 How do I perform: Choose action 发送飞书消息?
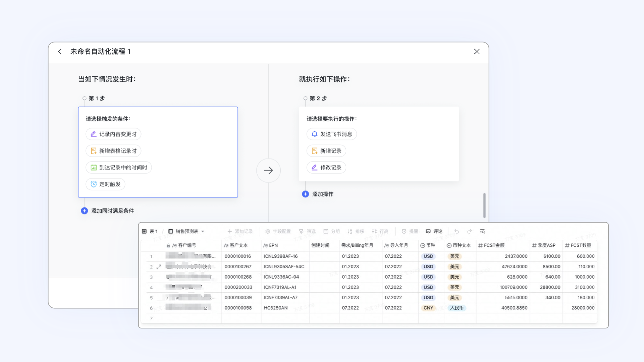coord(331,134)
